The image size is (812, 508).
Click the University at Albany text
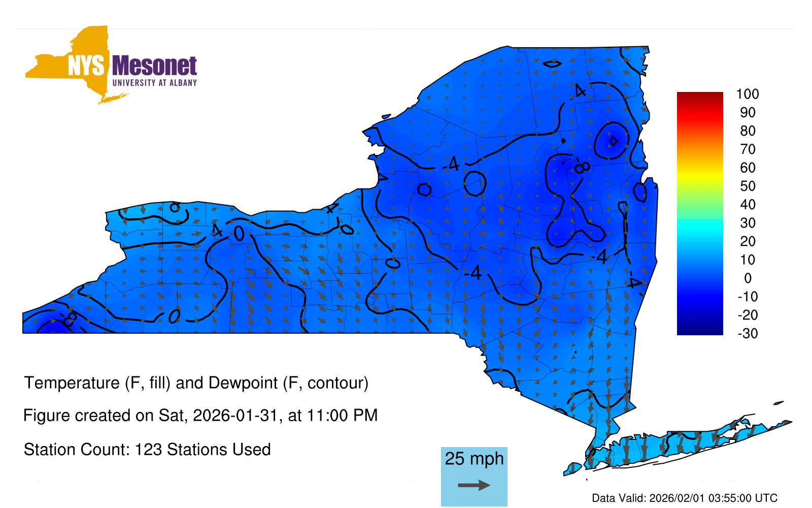pyautogui.click(x=154, y=83)
